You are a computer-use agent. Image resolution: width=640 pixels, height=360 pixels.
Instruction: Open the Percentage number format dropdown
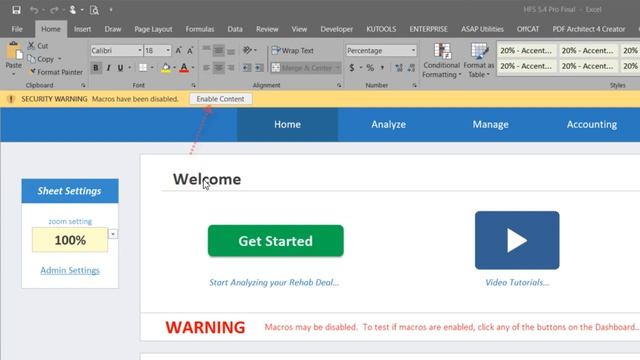[413, 51]
